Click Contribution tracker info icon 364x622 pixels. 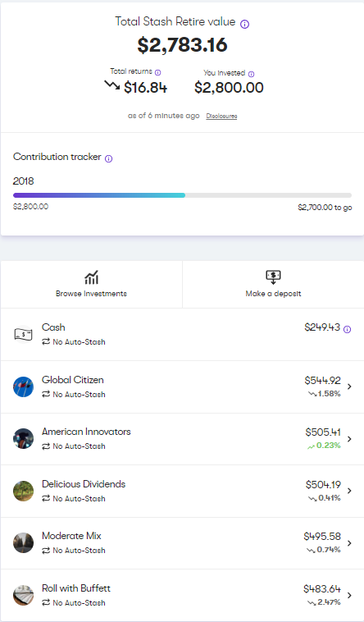pyautogui.click(x=109, y=158)
